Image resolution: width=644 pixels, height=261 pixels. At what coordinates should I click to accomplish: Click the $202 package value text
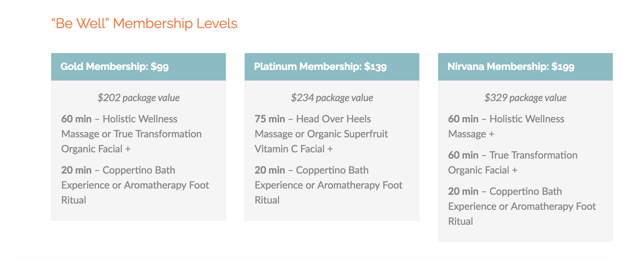click(x=139, y=98)
